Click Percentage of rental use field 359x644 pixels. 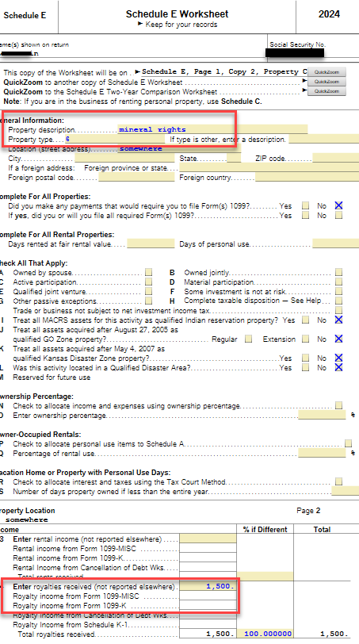pyautogui.click(x=322, y=453)
